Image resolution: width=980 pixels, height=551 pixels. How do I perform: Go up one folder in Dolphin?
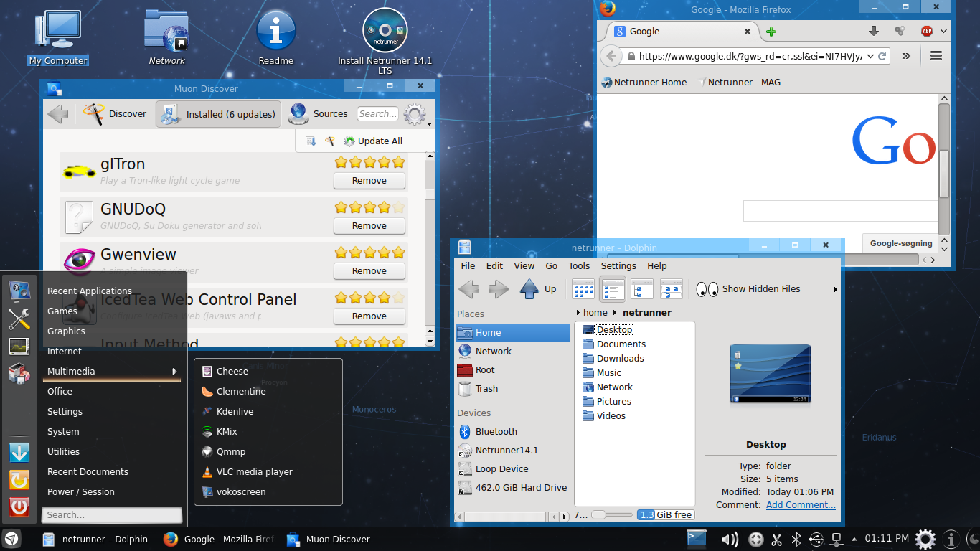(x=538, y=289)
